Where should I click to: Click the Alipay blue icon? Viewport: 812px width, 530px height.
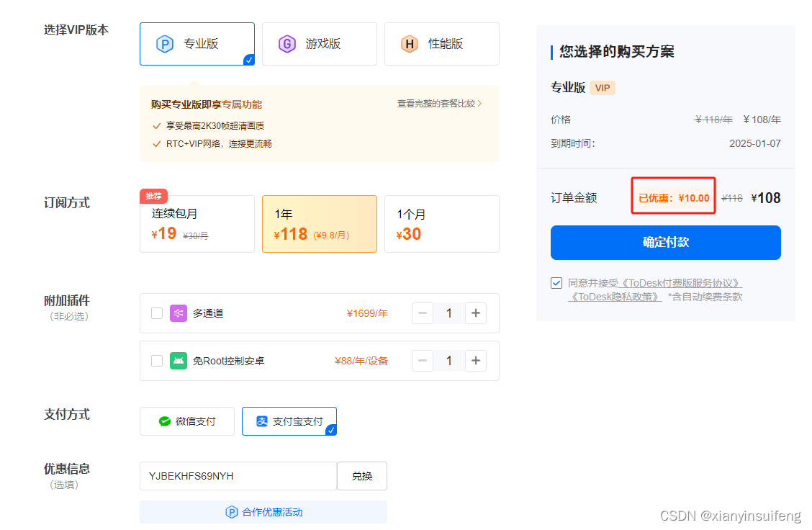[262, 421]
